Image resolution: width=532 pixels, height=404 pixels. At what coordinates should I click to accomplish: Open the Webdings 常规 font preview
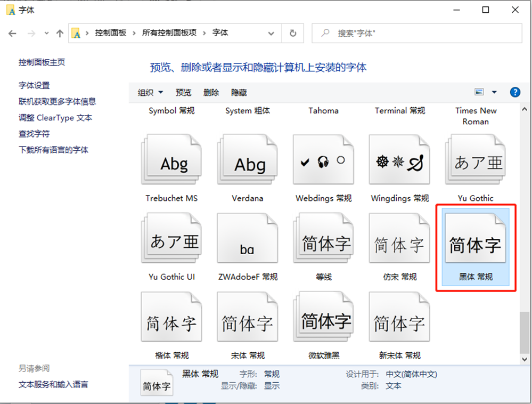pyautogui.click(x=323, y=160)
